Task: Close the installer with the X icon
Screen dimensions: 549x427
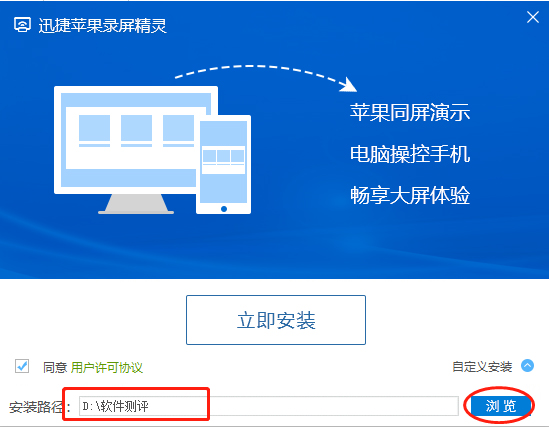Action: (x=533, y=17)
